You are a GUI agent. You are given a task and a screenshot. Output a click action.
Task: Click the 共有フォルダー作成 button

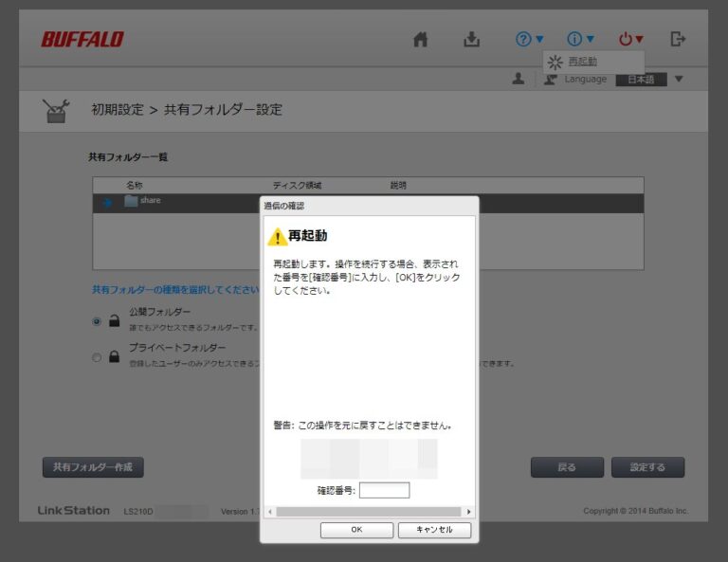[93, 467]
